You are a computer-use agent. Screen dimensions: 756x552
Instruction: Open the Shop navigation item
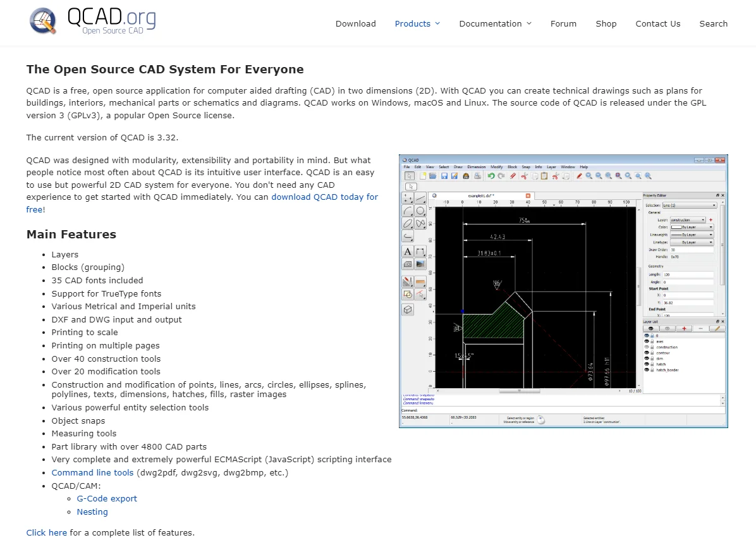click(606, 23)
